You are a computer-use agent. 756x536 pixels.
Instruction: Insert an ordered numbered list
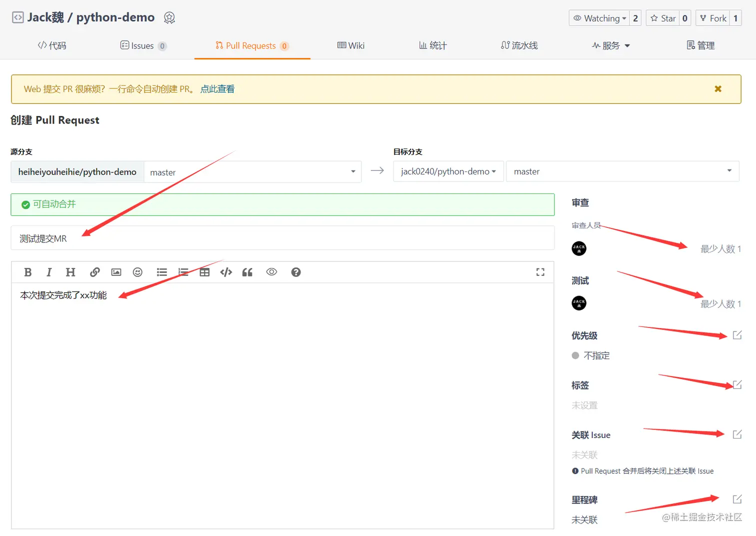(x=183, y=272)
